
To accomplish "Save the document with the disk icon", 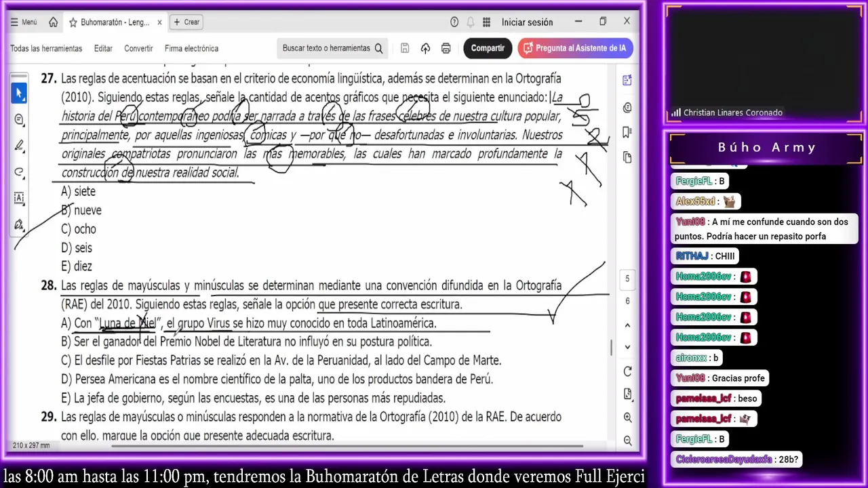I will (405, 48).
